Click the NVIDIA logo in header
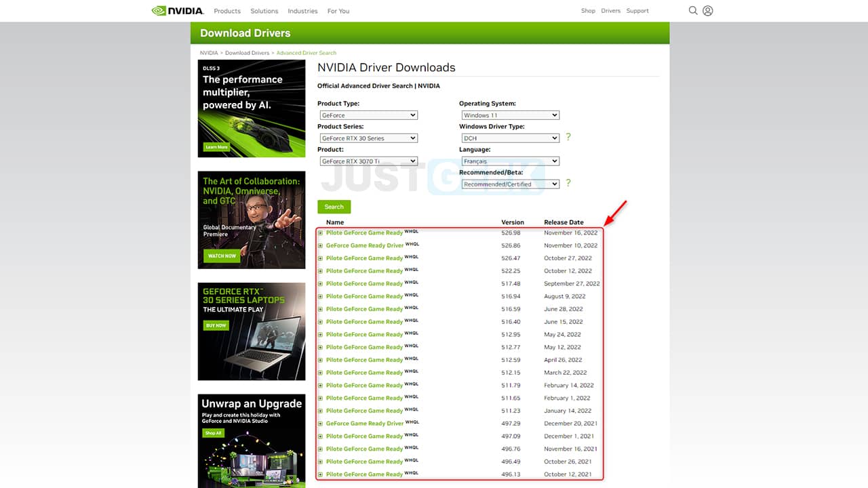868x488 pixels. point(177,11)
